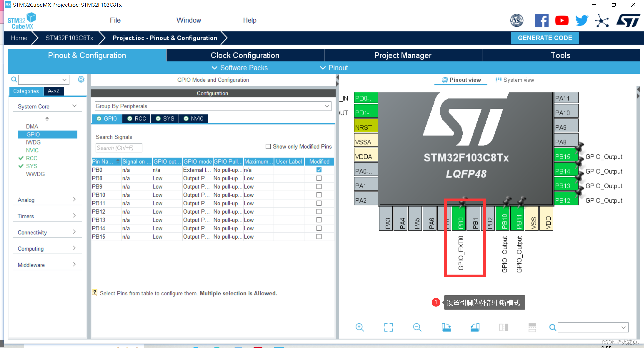Open the Twitter bird icon
The width and height of the screenshot is (644, 348).
(582, 21)
